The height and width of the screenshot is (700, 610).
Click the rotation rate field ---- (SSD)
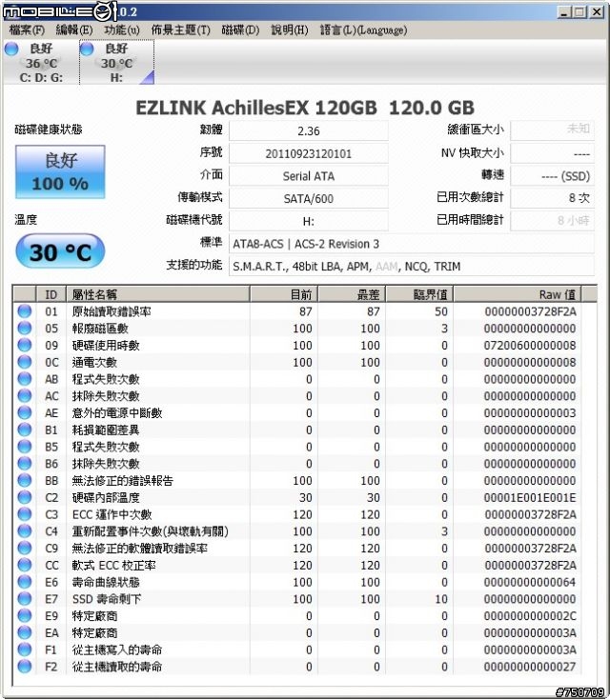[553, 176]
